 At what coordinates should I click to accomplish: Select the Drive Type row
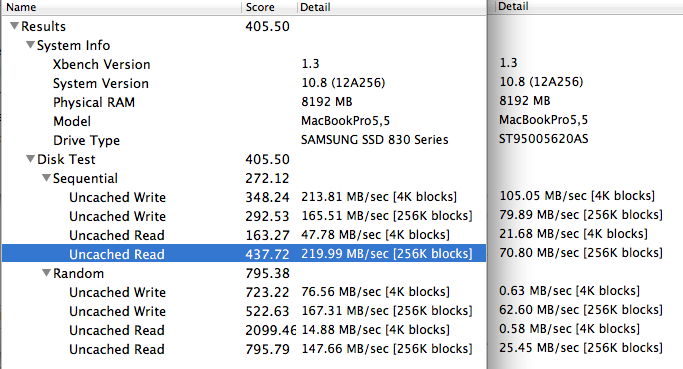[244, 140]
